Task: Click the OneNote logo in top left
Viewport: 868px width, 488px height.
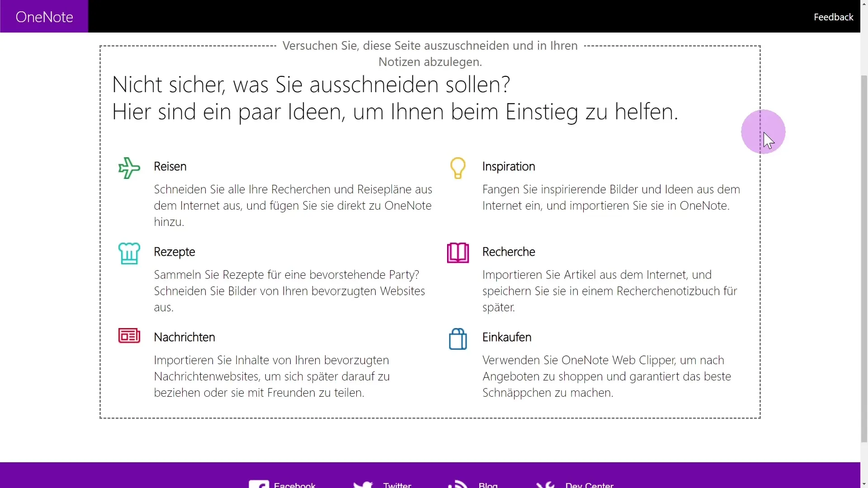Action: (x=44, y=16)
